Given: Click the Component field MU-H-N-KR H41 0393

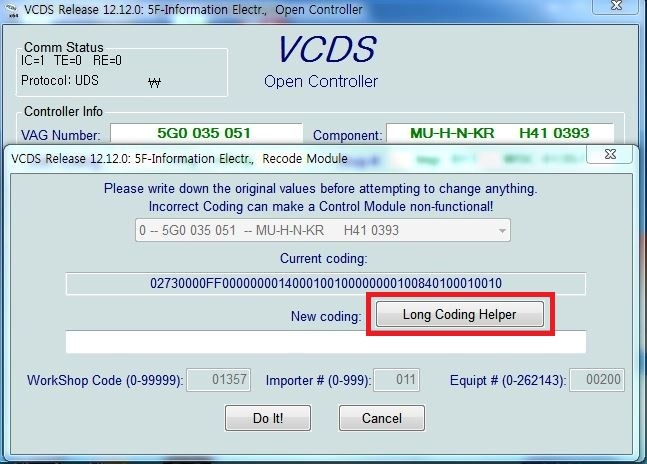Looking at the screenshot, I should 500,133.
